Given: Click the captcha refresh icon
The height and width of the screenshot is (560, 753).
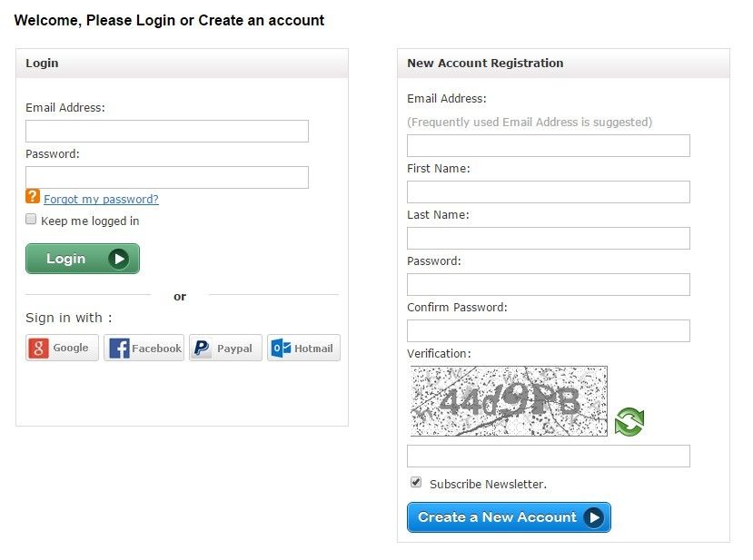Looking at the screenshot, I should (629, 422).
